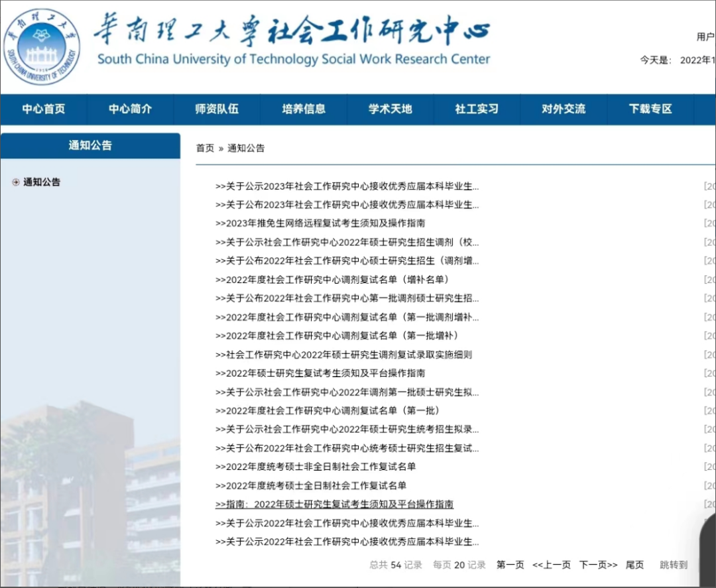Open notice 关于公示2023年社会工作研究中心接收优秀应届本科毕业生
Screen dimensions: 716x588
347,186
